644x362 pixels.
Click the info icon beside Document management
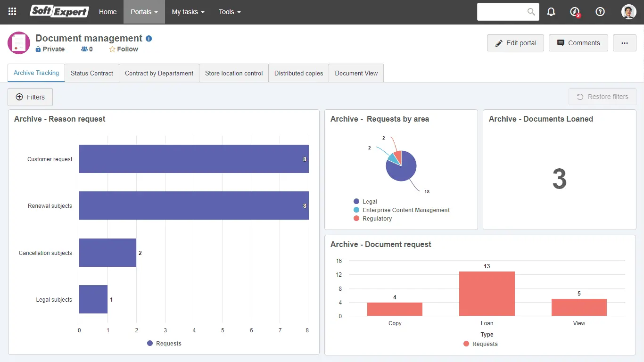tap(149, 39)
